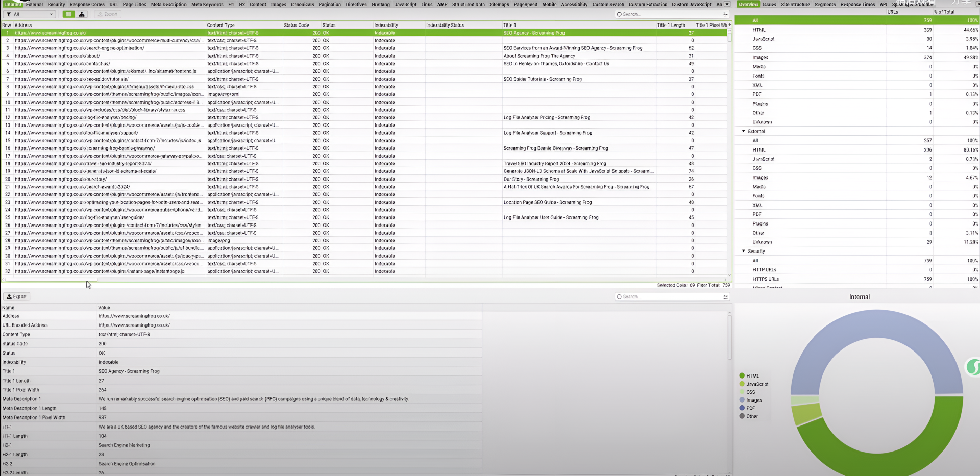980x476 pixels.
Task: Click the Value column header in details
Action: click(289, 308)
